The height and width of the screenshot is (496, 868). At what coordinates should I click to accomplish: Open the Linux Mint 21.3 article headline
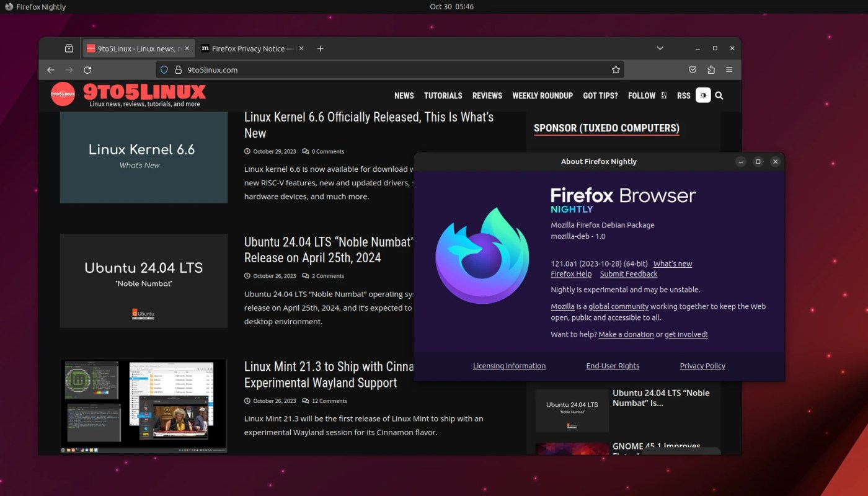[329, 374]
